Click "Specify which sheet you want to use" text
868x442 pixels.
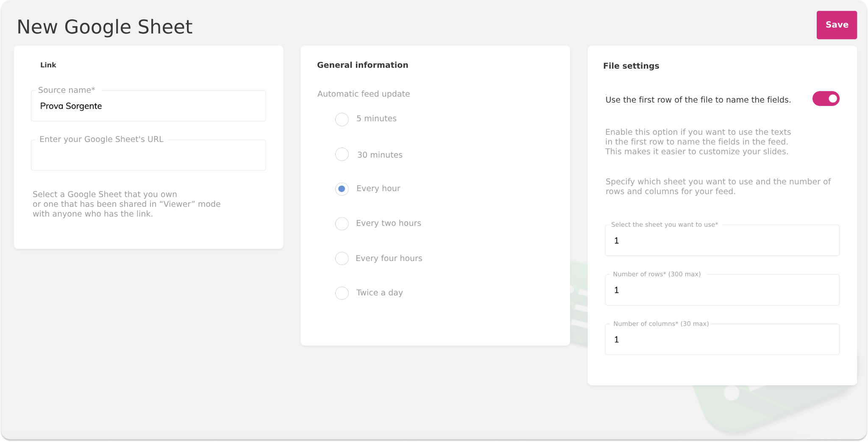[x=718, y=186]
